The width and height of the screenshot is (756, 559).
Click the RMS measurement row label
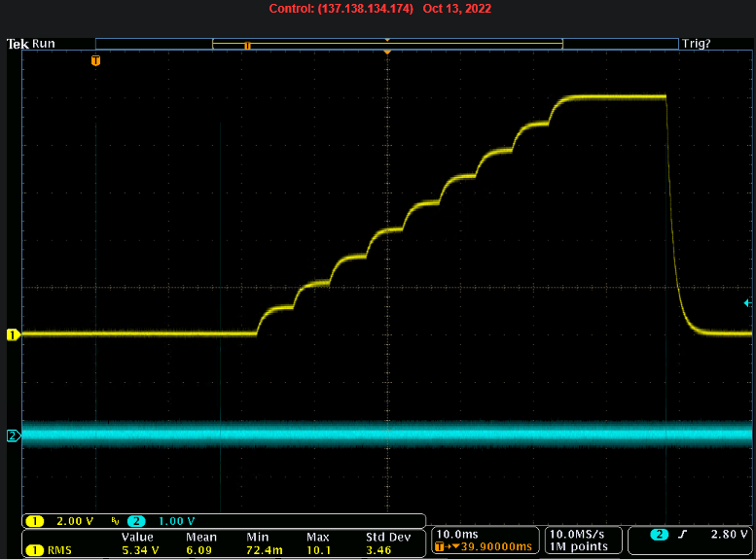pos(57,550)
